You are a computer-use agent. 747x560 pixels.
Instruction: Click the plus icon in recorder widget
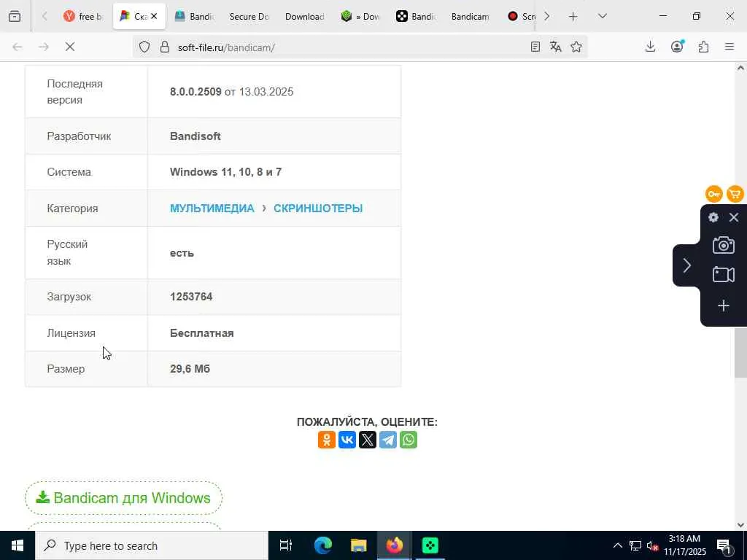point(723,306)
